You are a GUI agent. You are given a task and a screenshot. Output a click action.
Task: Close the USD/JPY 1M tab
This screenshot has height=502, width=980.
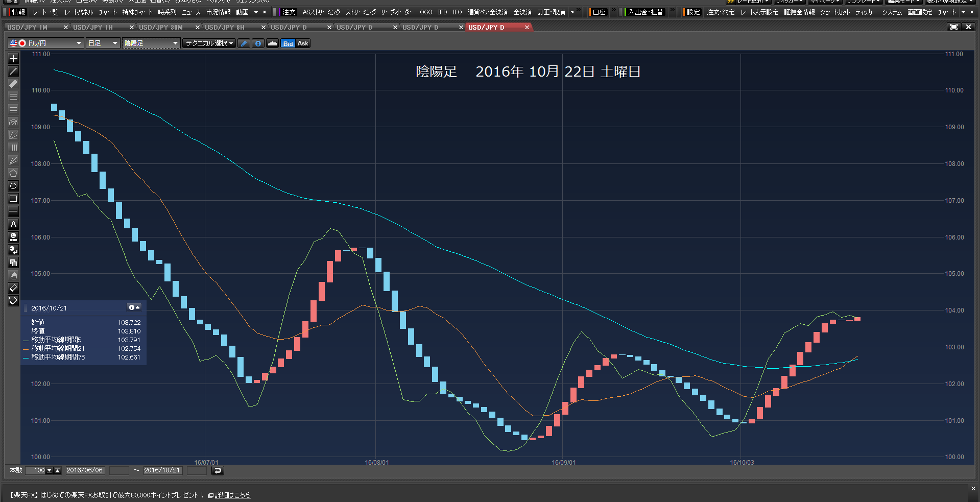66,28
